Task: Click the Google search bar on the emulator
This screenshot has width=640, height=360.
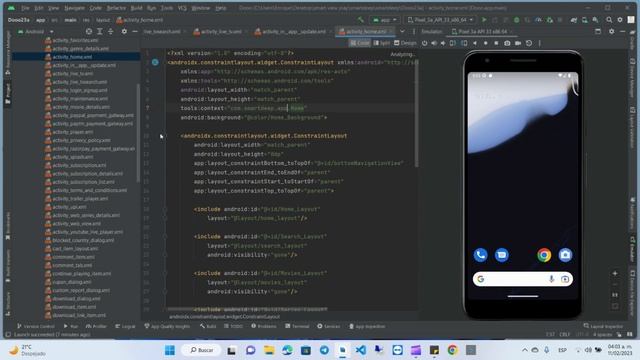Action: pyautogui.click(x=523, y=279)
